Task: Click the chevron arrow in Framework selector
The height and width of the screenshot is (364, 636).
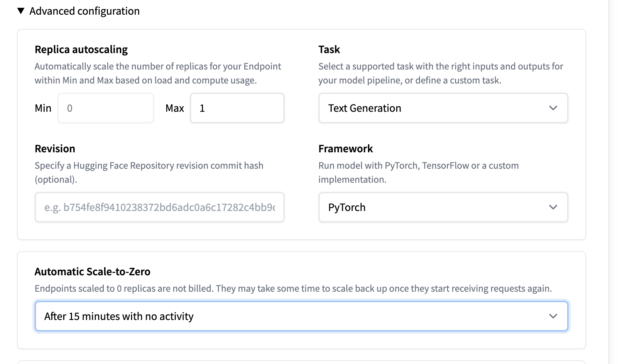Action: [x=553, y=207]
